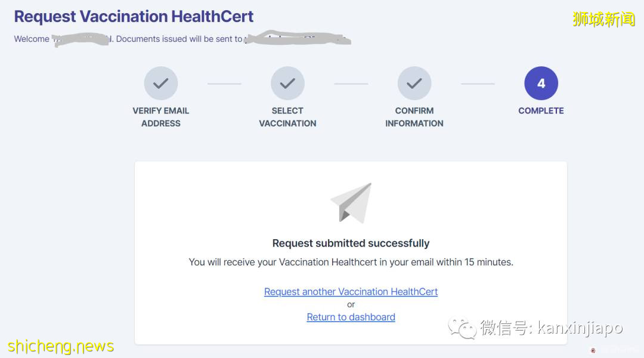Viewport: 644px width, 358px height.
Task: Click the Select Vaccination step checkmark
Action: pos(287,84)
